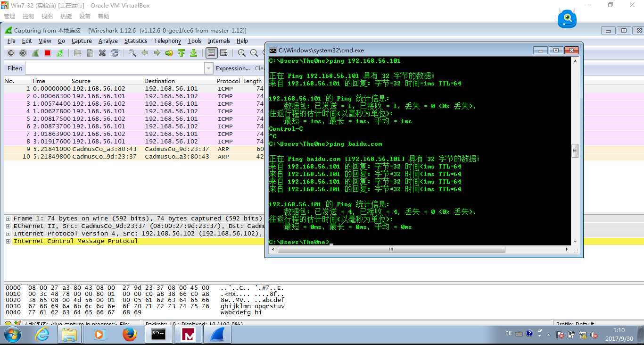Stop the running capture with red square
This screenshot has height=345, width=644.
[48, 53]
